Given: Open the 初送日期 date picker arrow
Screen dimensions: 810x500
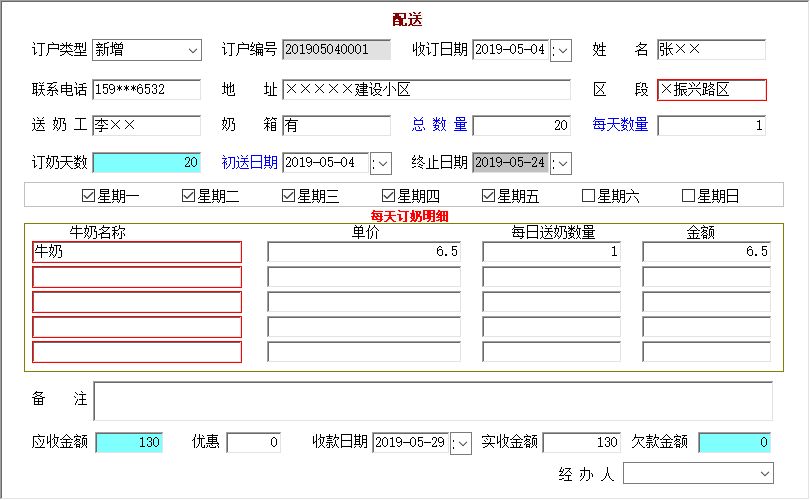Looking at the screenshot, I should [x=381, y=163].
